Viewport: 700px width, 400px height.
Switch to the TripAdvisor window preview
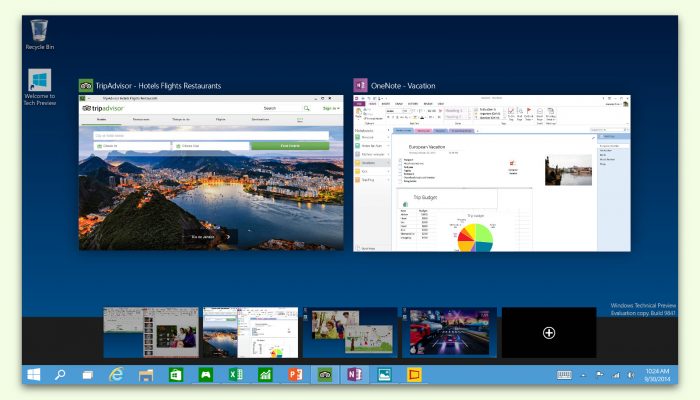211,173
